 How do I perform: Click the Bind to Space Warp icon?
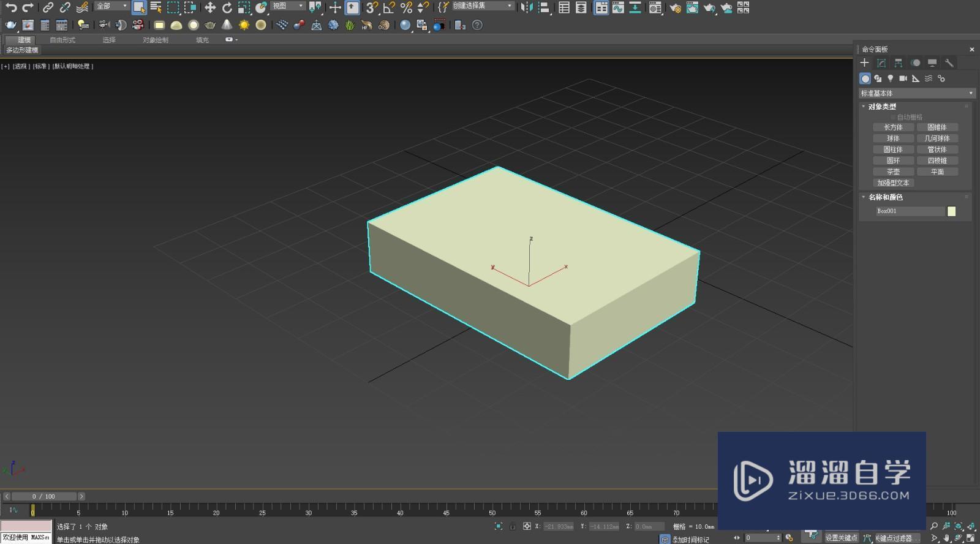82,7
